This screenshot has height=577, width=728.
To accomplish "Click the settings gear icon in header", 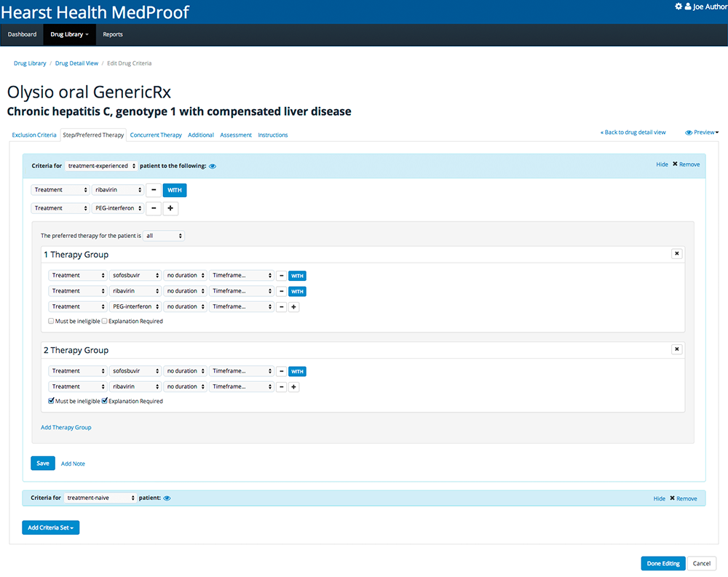I will coord(678,7).
